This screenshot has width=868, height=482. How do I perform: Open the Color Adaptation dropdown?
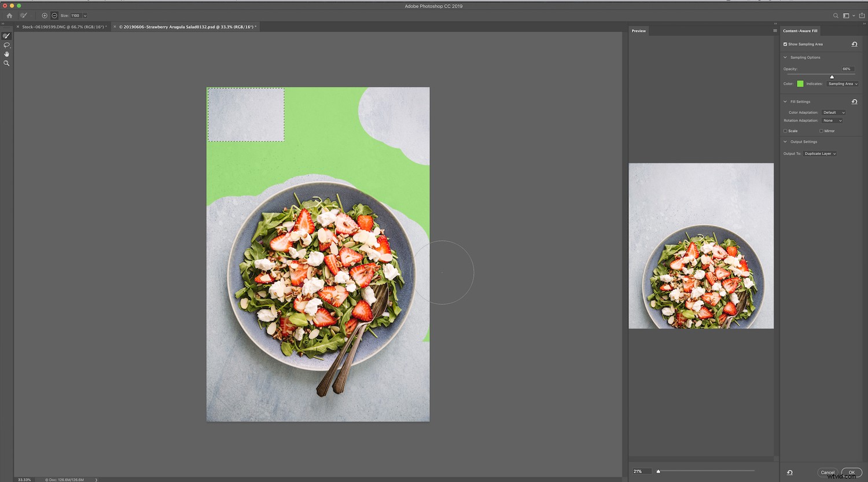833,112
